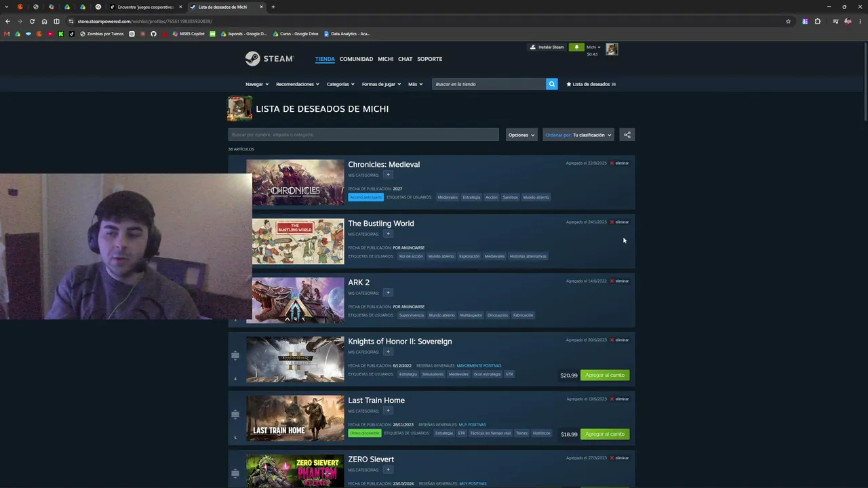The width and height of the screenshot is (868, 488).
Task: Bookmark this page with the star icon
Action: [788, 21]
